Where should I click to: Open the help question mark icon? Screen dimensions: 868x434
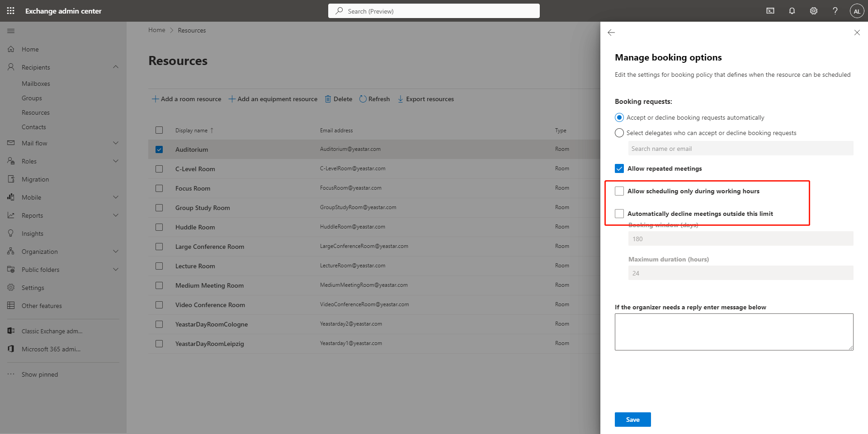(835, 11)
